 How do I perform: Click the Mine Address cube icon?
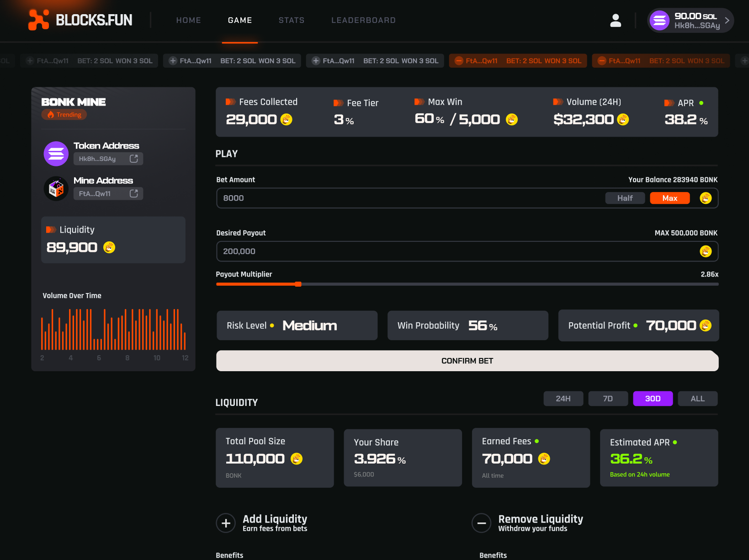tap(55, 188)
